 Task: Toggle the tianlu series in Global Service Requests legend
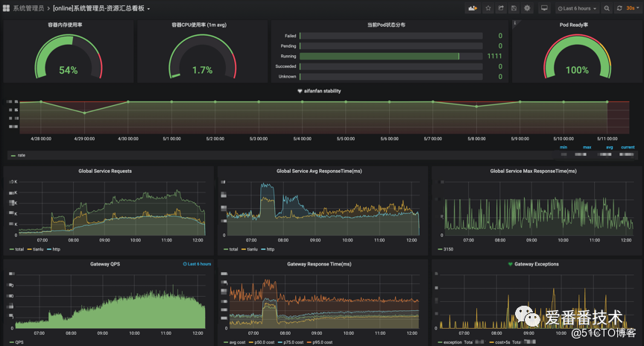coord(38,249)
